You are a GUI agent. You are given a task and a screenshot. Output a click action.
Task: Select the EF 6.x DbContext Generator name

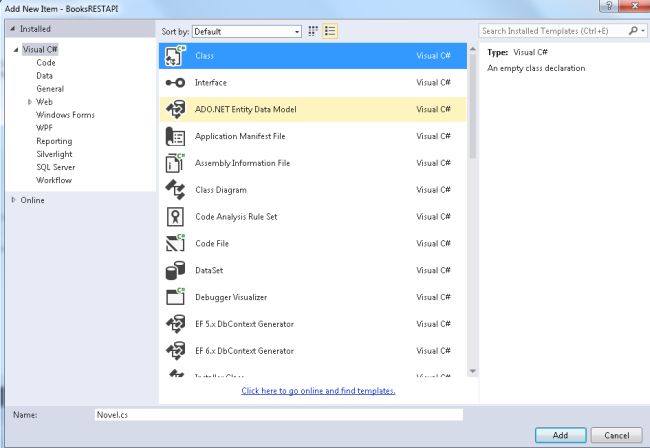[245, 351]
